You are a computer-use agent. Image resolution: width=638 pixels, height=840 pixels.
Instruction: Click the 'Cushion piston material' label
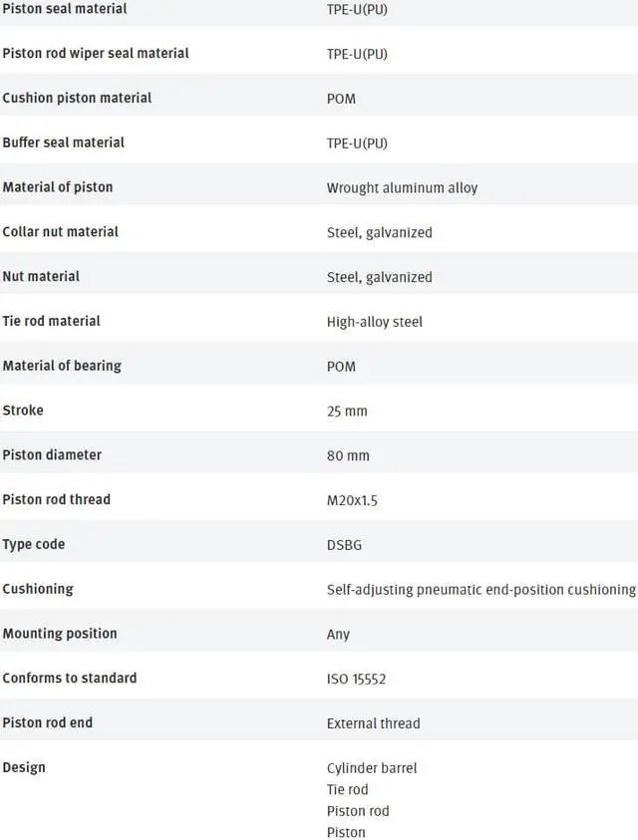77,98
